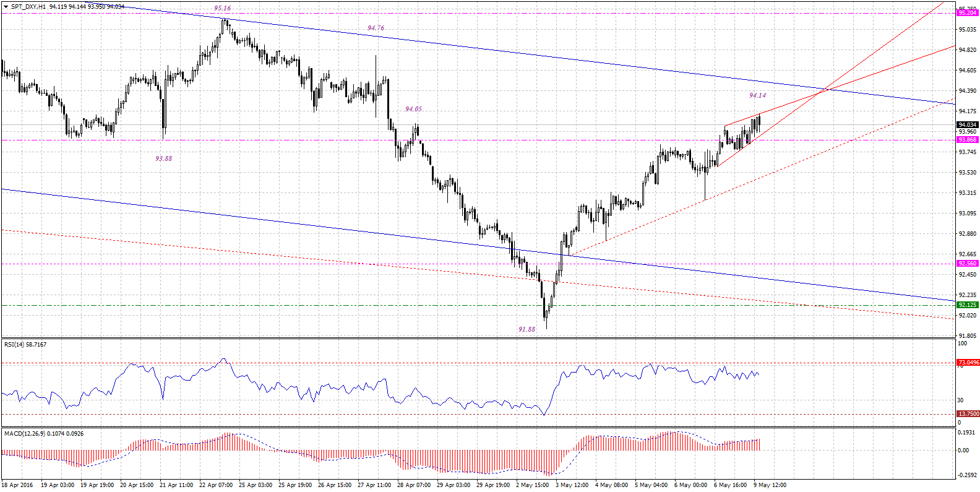Click the 22 Apr 07:00 time label
980x492 pixels.
coord(216,485)
